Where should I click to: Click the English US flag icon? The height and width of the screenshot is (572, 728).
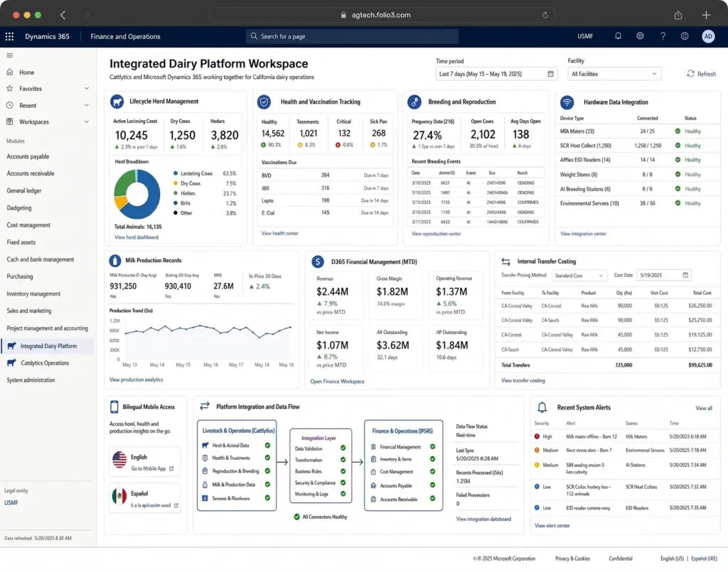pos(119,460)
